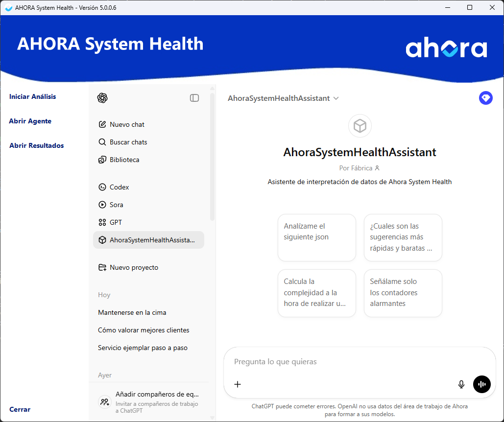The height and width of the screenshot is (422, 504).
Task: Click the app icon in the title bar
Action: click(9, 8)
